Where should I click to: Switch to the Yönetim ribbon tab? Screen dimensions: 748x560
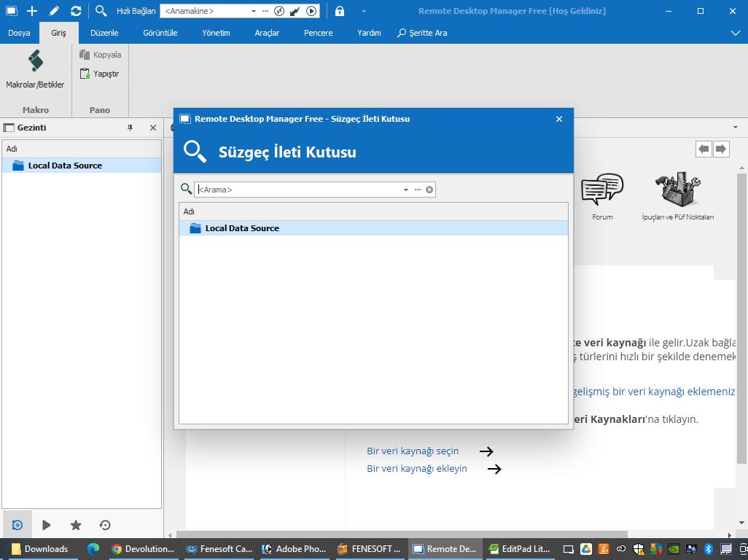click(216, 33)
